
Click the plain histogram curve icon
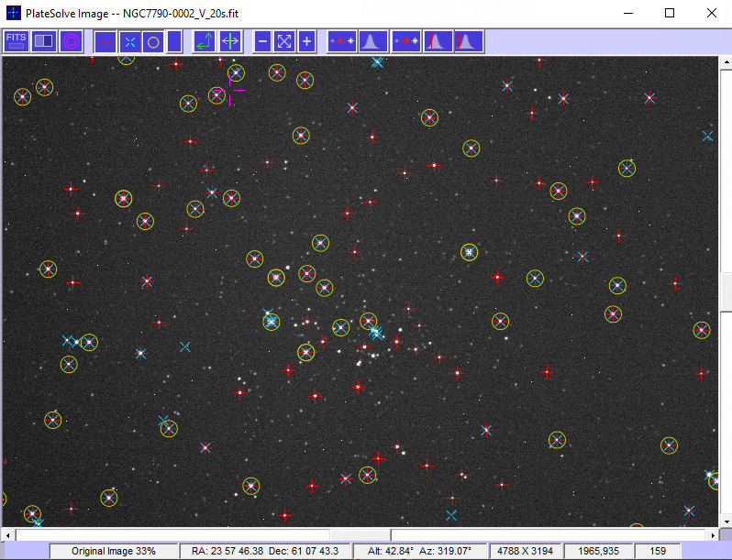click(372, 41)
